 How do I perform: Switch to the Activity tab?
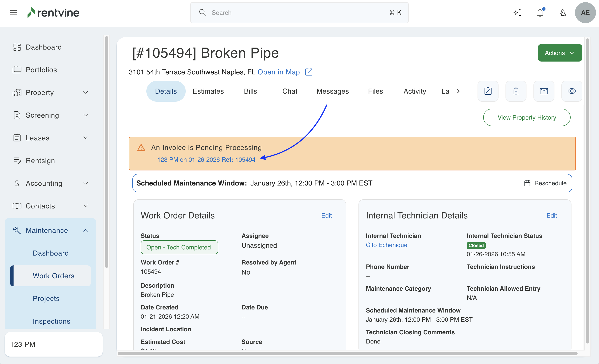[x=414, y=91]
